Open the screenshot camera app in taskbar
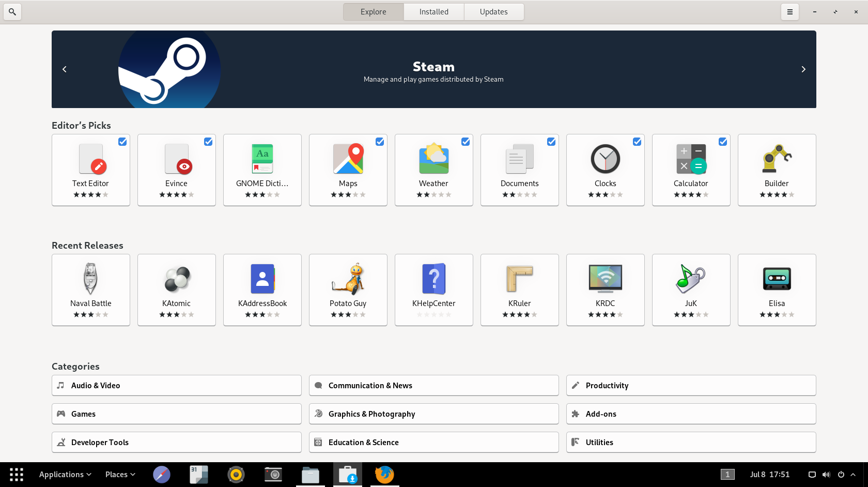The image size is (868, 487). (x=273, y=475)
